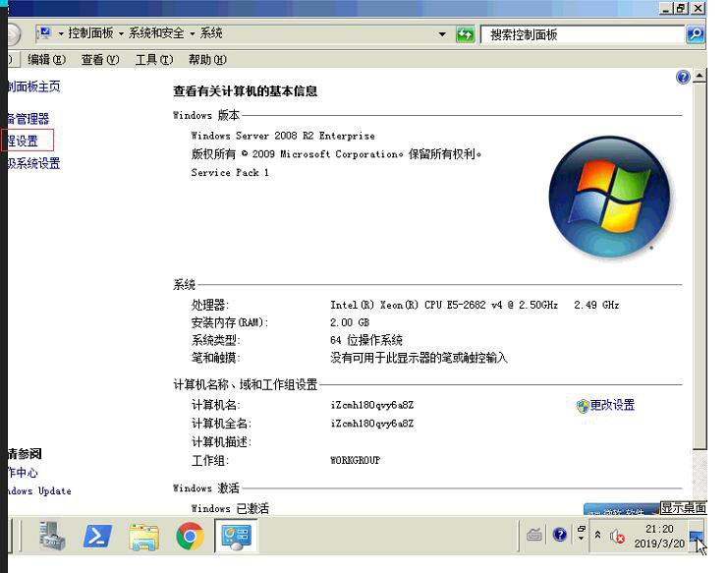Click the taskbar help question mark icon
This screenshot has height=573, width=728.
[560, 535]
